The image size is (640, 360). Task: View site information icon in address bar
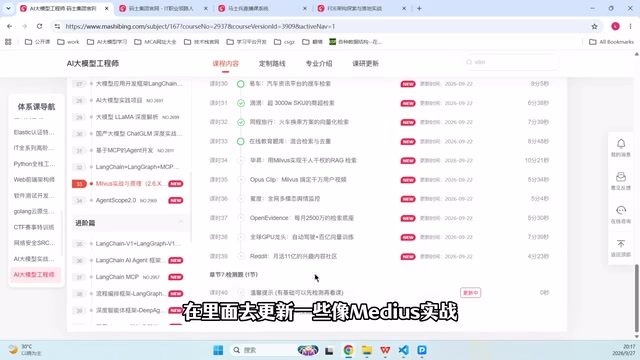(x=57, y=26)
